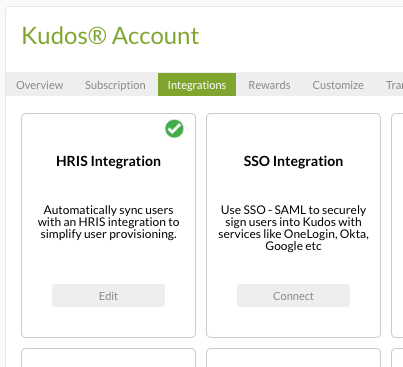The height and width of the screenshot is (367, 403).
Task: Select the HRIS Integration card title
Action: (x=108, y=161)
